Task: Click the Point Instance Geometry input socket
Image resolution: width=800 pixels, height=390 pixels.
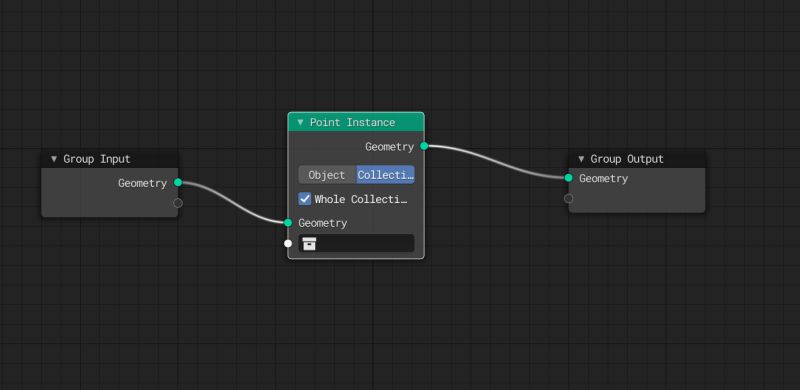Action: pyautogui.click(x=288, y=223)
